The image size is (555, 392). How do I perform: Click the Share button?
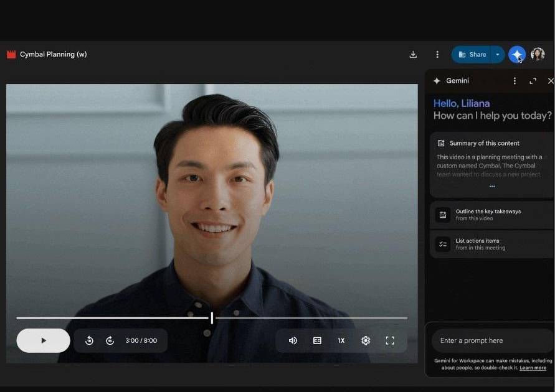[472, 55]
